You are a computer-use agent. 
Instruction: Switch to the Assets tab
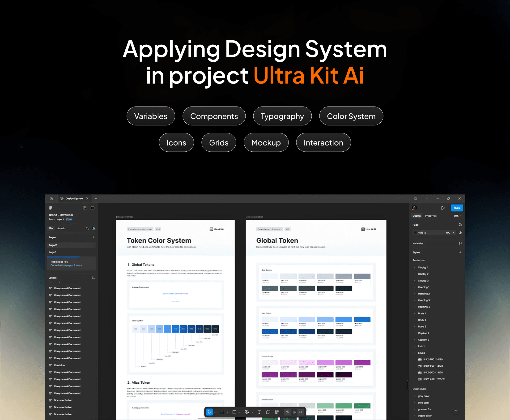pos(61,228)
